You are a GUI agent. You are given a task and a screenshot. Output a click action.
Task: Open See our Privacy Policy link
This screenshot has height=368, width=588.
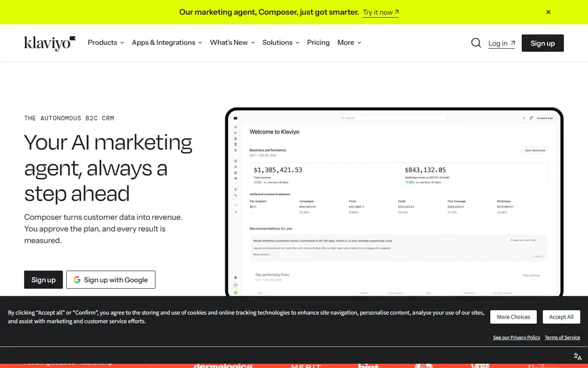pos(516,338)
